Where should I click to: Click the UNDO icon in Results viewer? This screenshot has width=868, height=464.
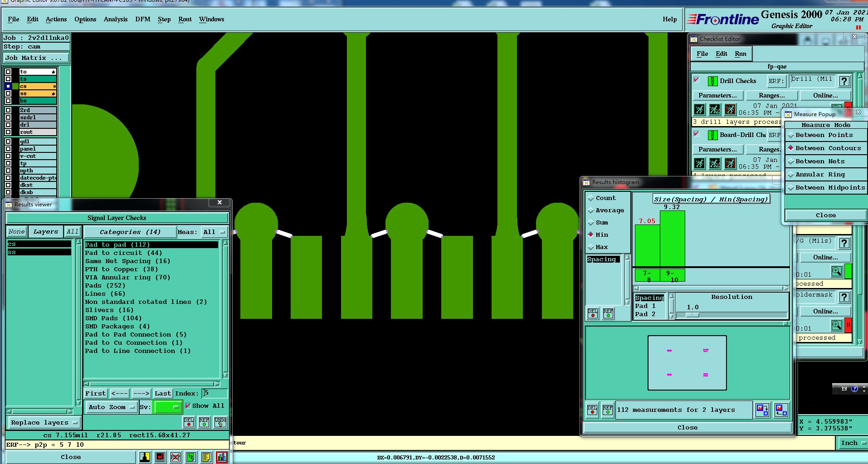click(x=220, y=422)
